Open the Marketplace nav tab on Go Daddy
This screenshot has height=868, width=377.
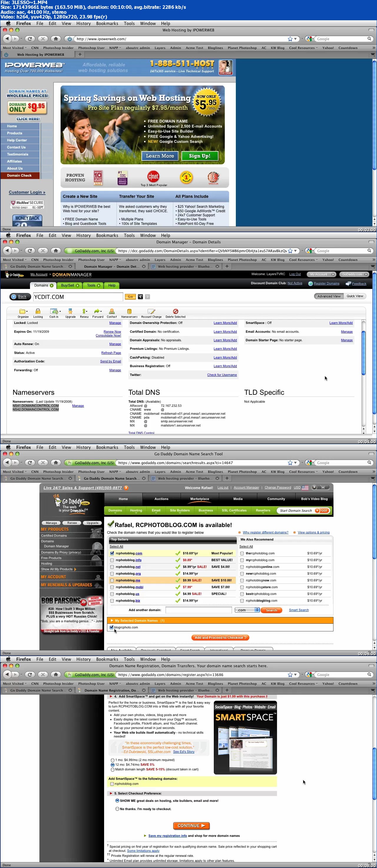point(200,499)
